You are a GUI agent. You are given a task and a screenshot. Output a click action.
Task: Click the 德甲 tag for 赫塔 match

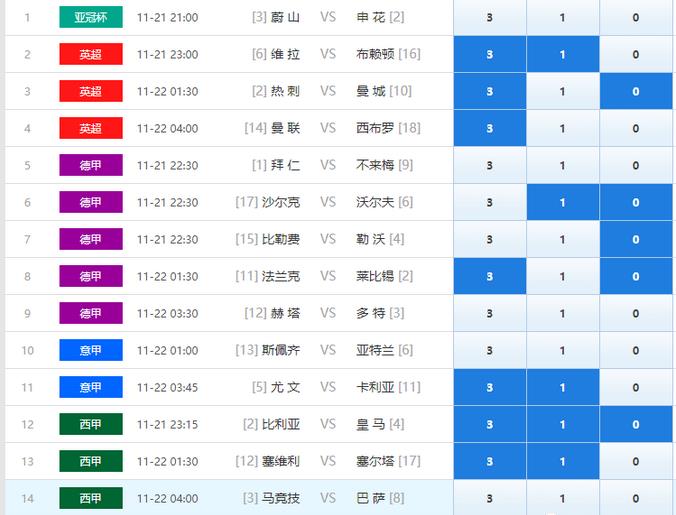(91, 314)
